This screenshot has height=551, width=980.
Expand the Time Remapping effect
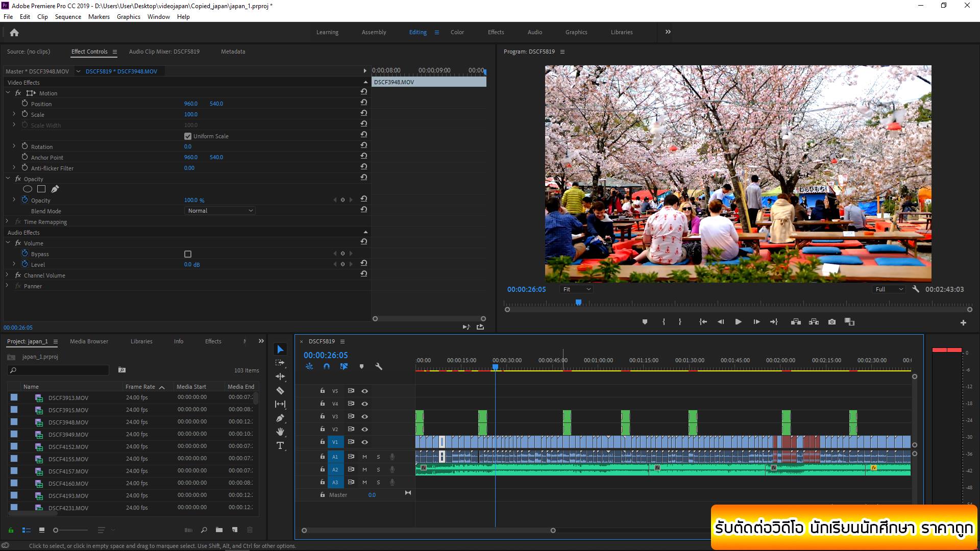pos(7,221)
